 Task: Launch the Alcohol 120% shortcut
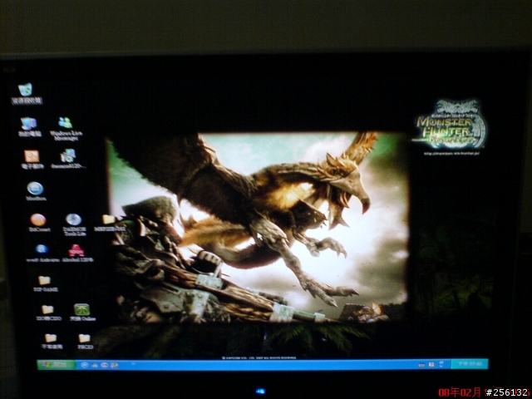(77, 253)
